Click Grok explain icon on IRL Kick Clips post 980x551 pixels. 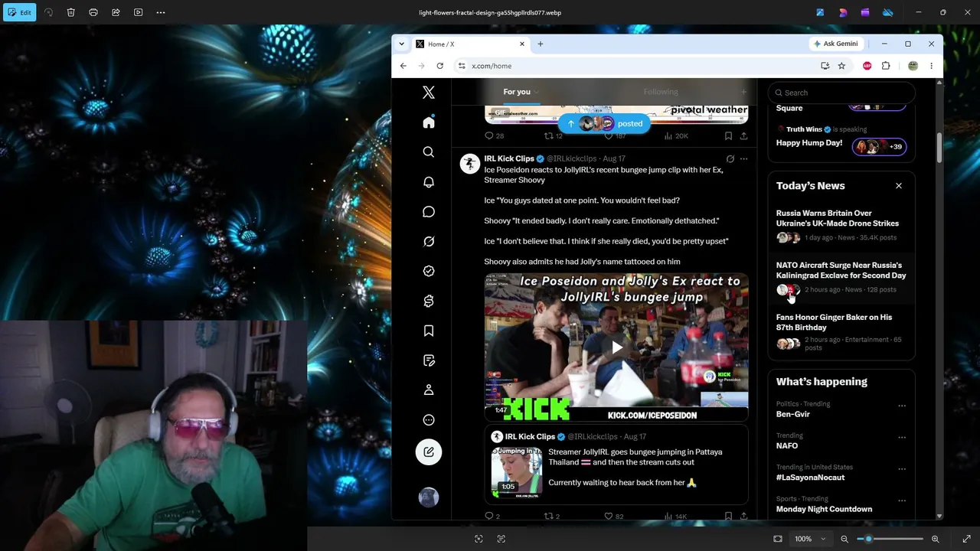pyautogui.click(x=730, y=159)
